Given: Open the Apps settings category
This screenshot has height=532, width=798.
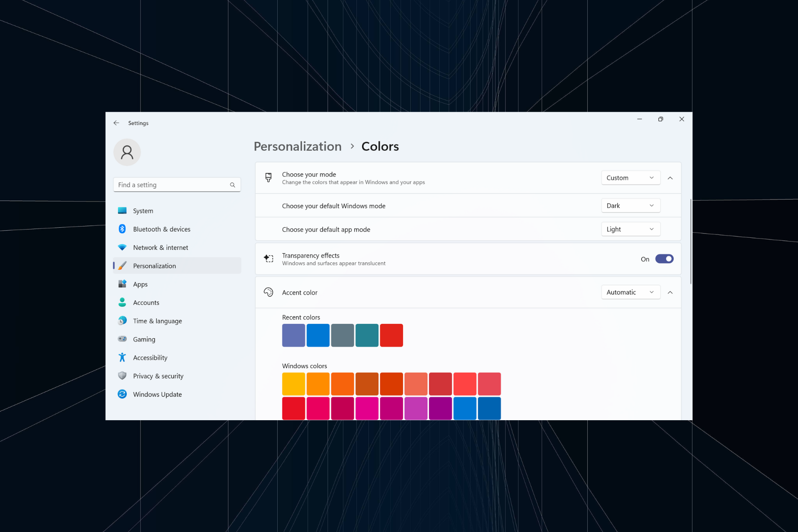Looking at the screenshot, I should pyautogui.click(x=140, y=284).
